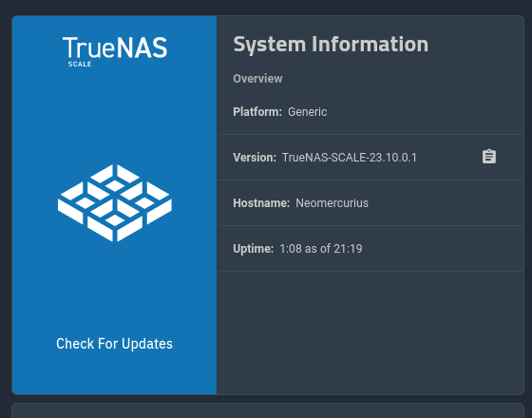
Task: Select the Generic platform value
Action: [308, 112]
